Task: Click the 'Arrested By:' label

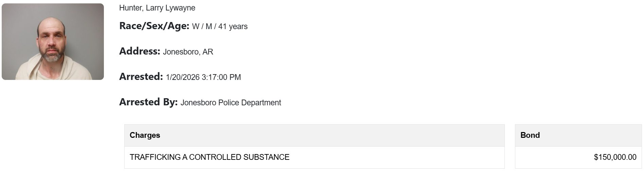Action: tap(148, 102)
